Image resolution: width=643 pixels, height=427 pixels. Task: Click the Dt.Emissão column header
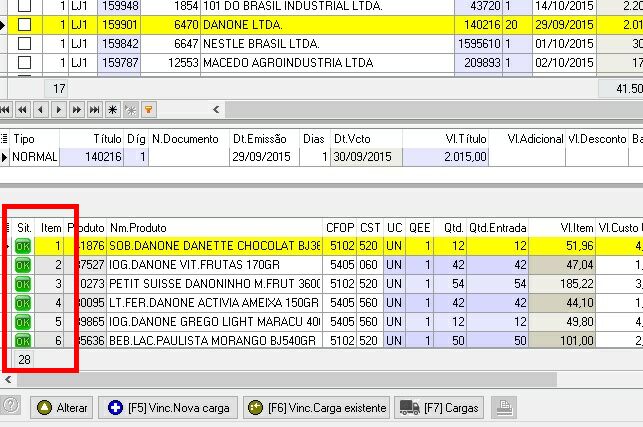(264, 139)
